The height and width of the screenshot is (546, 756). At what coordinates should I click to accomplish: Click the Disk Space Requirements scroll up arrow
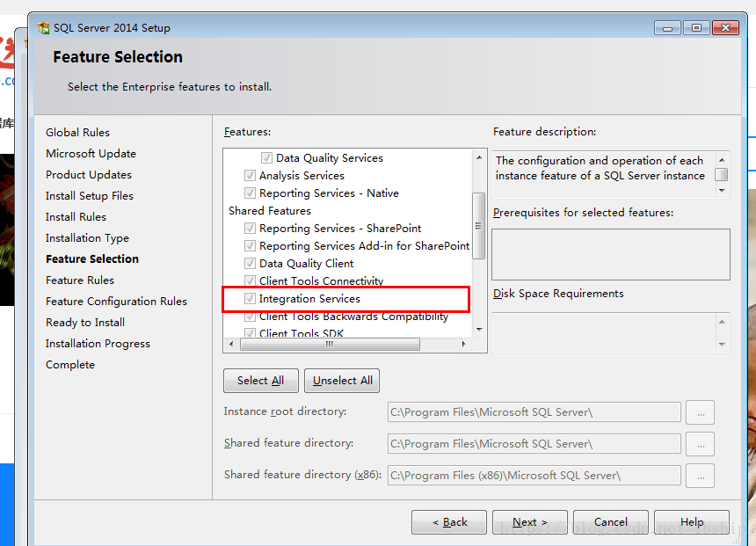722,322
